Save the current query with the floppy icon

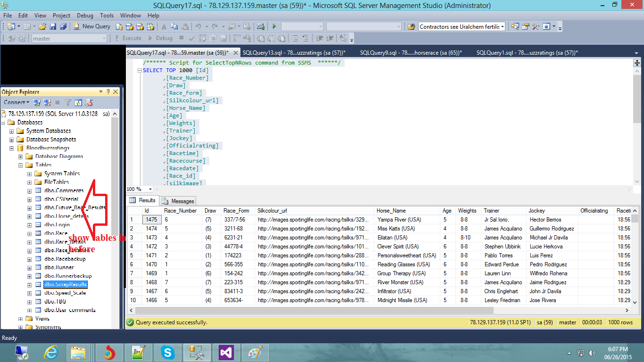pos(53,26)
